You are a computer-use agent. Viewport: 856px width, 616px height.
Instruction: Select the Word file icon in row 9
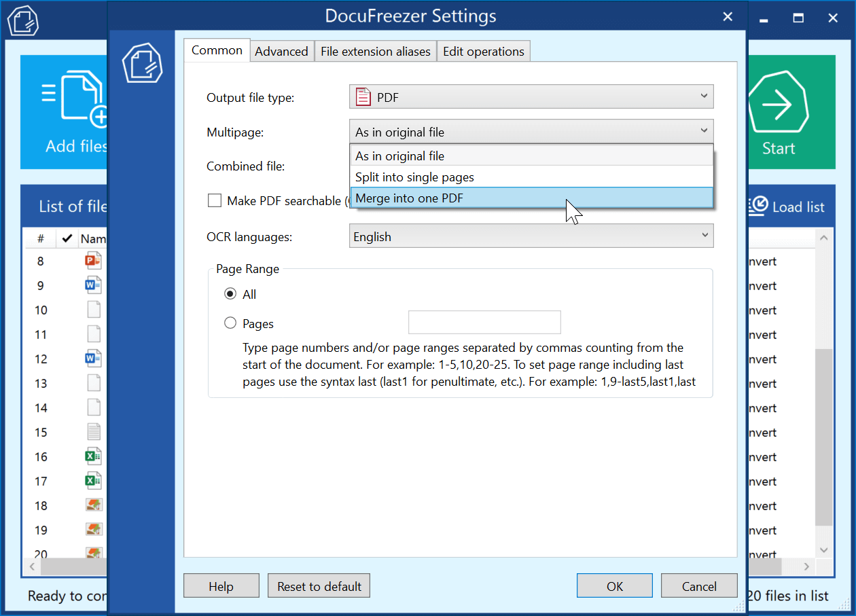92,285
